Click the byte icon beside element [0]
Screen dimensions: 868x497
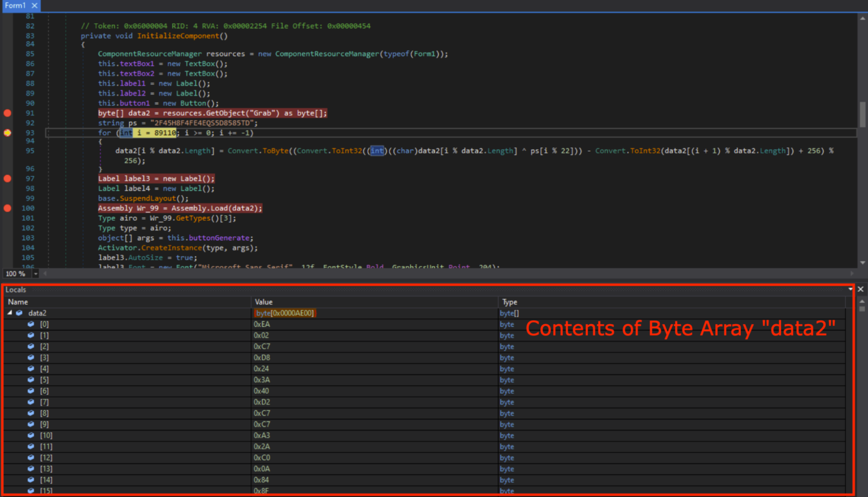pos(31,324)
